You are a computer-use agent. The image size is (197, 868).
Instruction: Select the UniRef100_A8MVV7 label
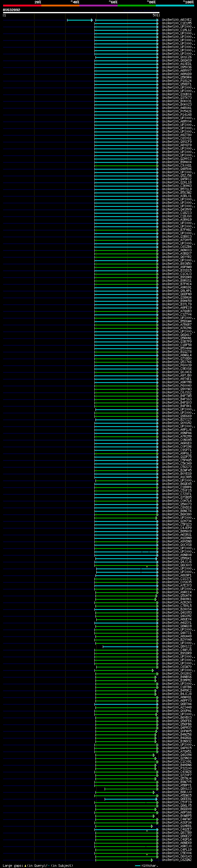point(177,71)
